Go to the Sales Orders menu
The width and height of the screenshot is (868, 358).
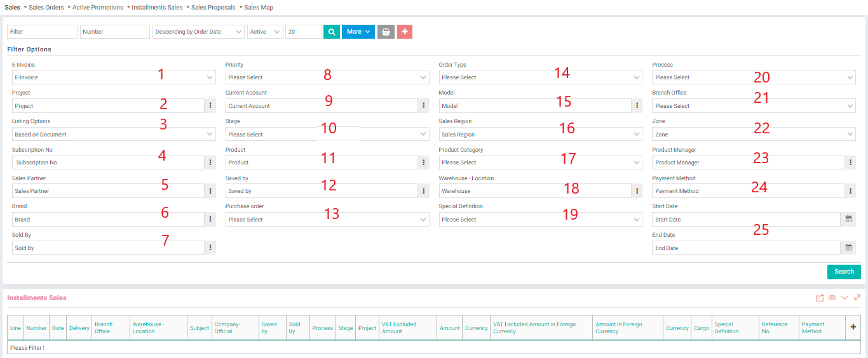[x=46, y=8]
